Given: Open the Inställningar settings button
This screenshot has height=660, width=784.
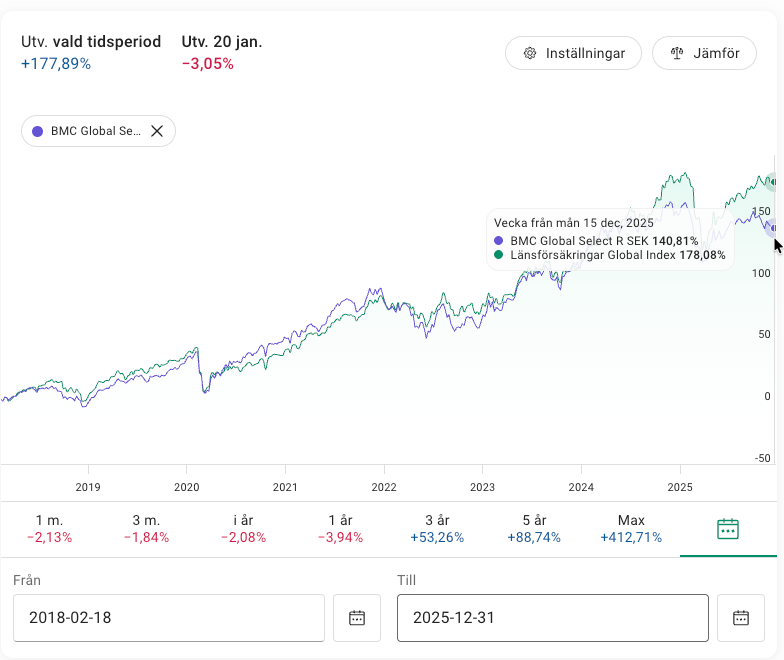Looking at the screenshot, I should coord(573,53).
